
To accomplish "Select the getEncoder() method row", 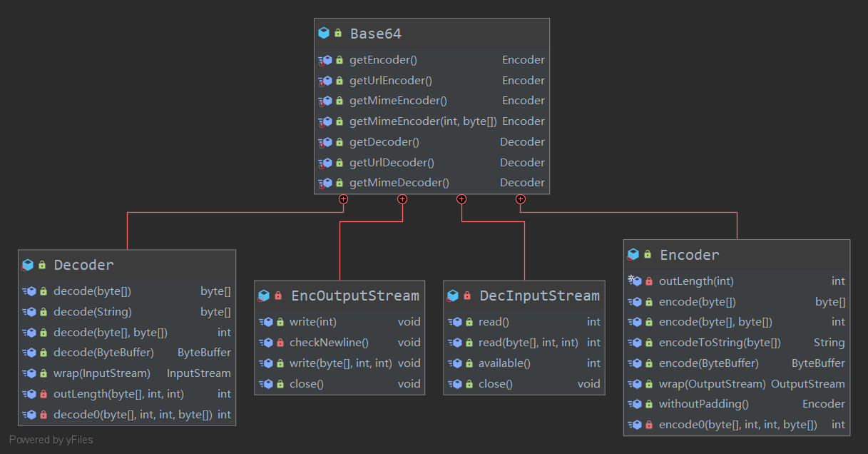I will pyautogui.click(x=432, y=60).
